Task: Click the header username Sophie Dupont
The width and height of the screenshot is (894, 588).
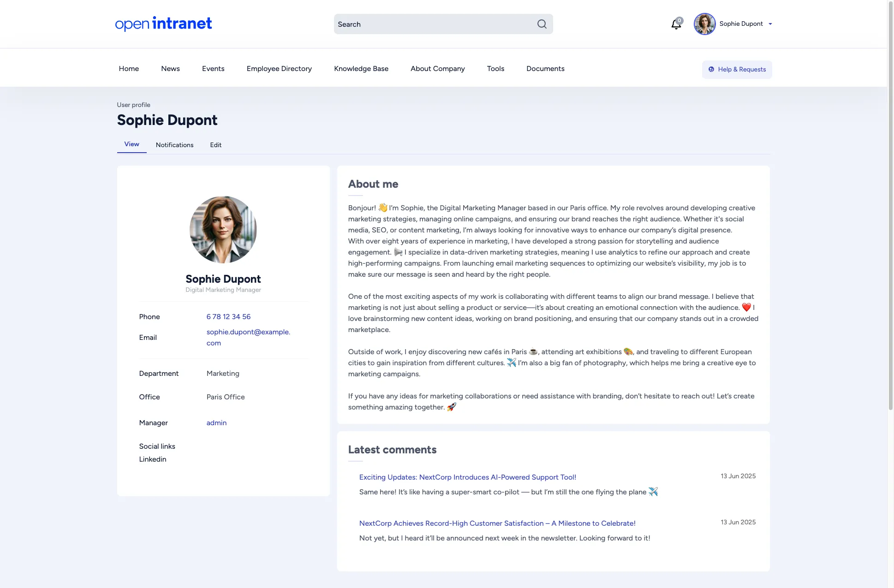Action: coord(741,24)
